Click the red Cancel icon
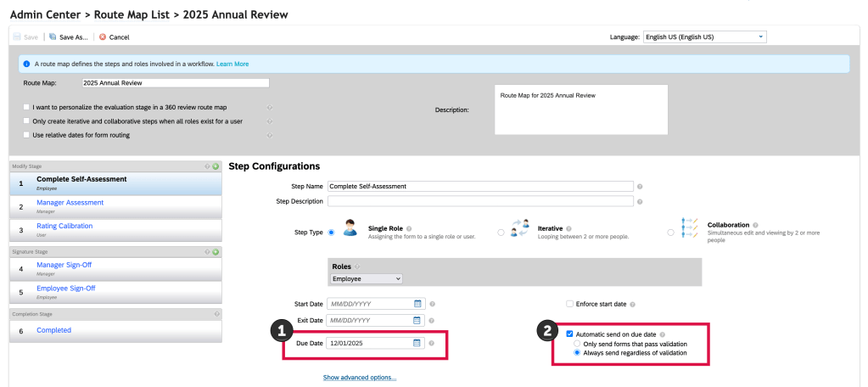 (x=103, y=37)
